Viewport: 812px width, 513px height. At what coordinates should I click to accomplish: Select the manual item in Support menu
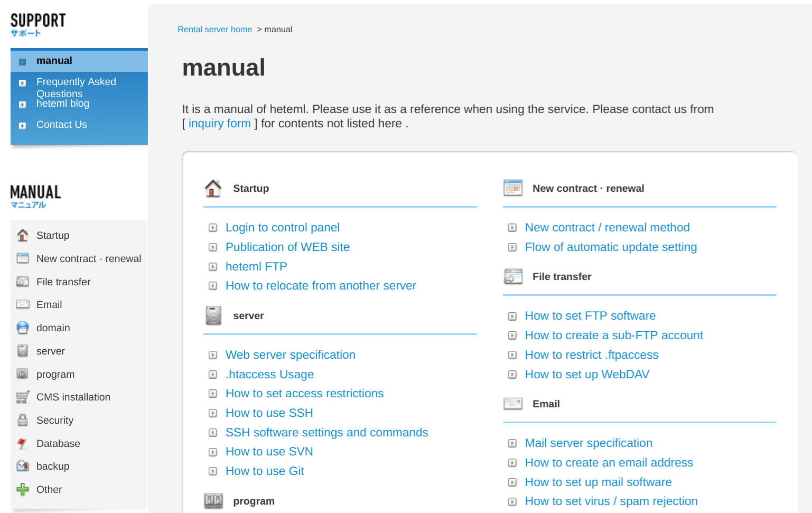click(79, 61)
